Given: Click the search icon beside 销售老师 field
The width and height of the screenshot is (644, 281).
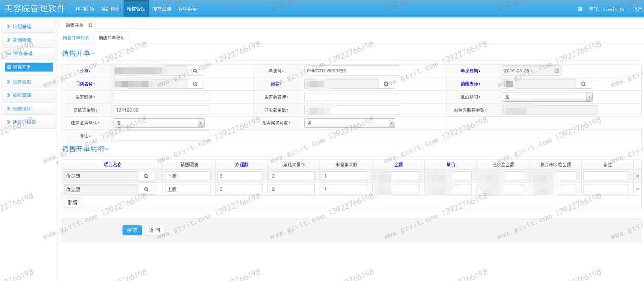Looking at the screenshot, I should pyautogui.click(x=584, y=84).
